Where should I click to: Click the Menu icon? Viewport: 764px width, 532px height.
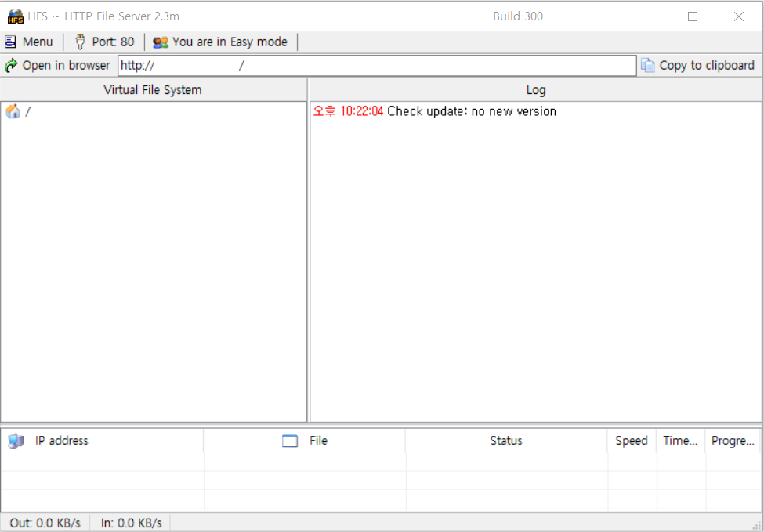[x=10, y=42]
